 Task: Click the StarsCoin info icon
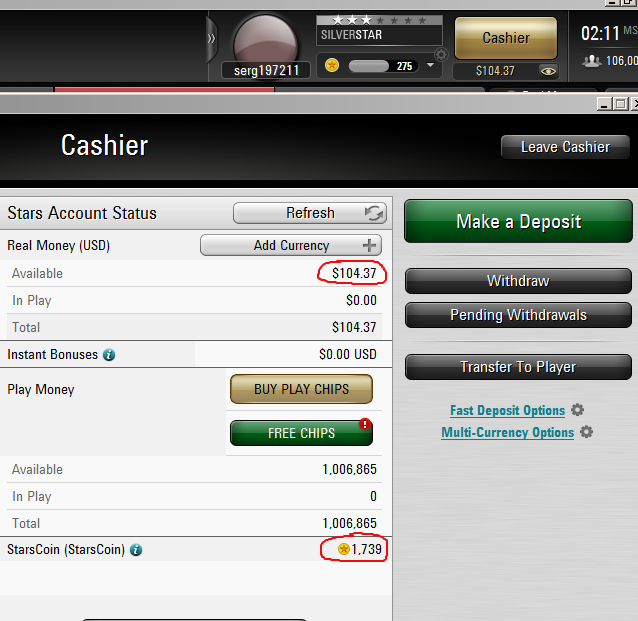[136, 550]
